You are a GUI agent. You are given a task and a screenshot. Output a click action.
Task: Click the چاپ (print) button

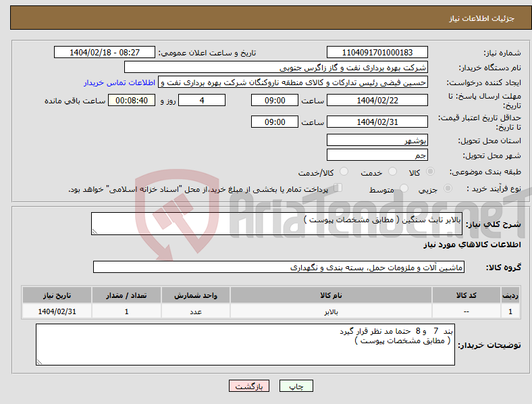(x=296, y=386)
